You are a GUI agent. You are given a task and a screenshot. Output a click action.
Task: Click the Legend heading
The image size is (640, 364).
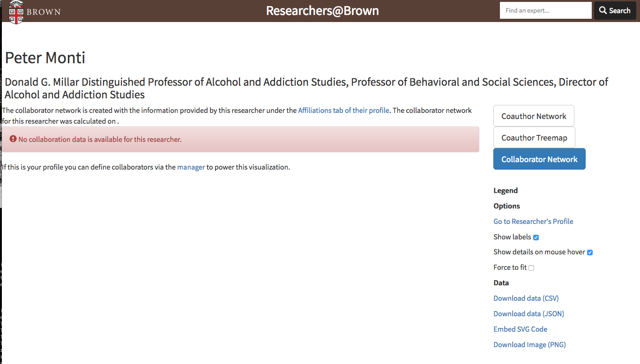(x=506, y=191)
